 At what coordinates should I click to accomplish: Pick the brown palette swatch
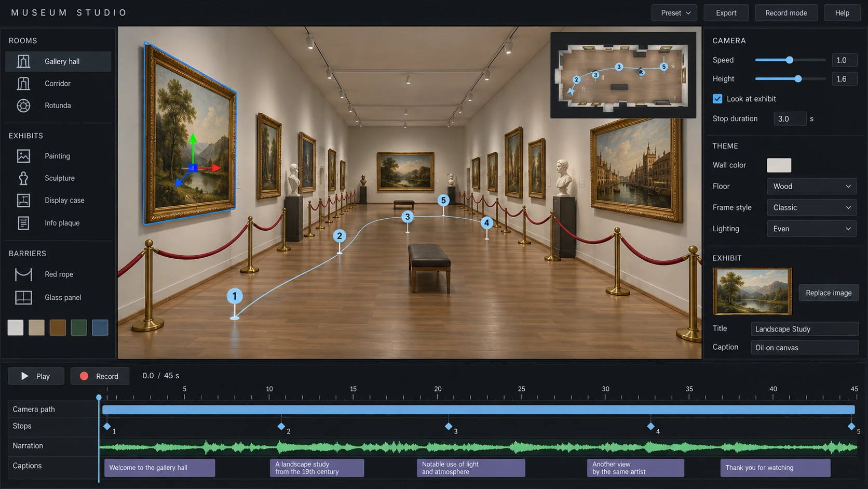coord(58,327)
